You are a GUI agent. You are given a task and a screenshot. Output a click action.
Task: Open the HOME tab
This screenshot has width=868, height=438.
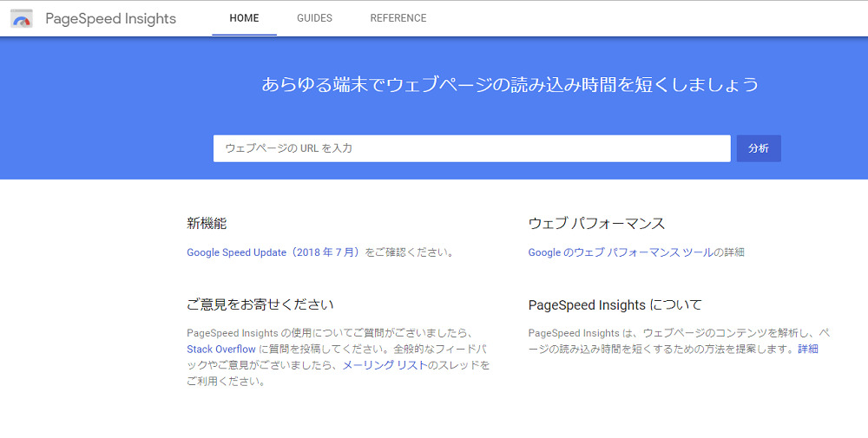[x=244, y=18]
